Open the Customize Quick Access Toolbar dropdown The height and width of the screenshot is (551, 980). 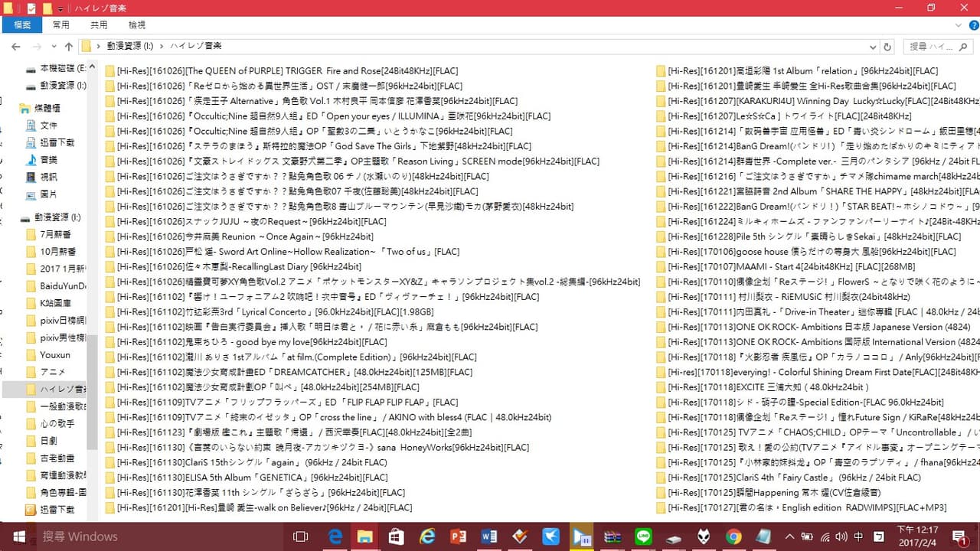60,8
